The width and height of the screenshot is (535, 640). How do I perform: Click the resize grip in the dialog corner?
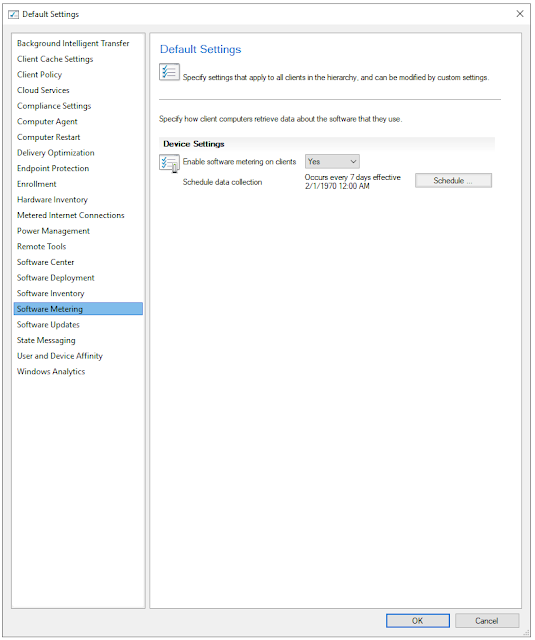tap(526, 632)
